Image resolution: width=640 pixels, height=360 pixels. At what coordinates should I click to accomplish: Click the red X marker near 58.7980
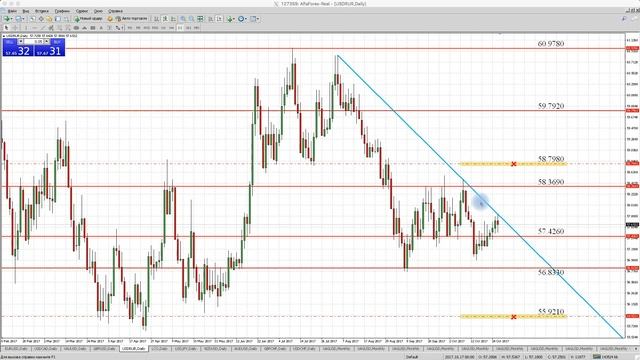[513, 164]
